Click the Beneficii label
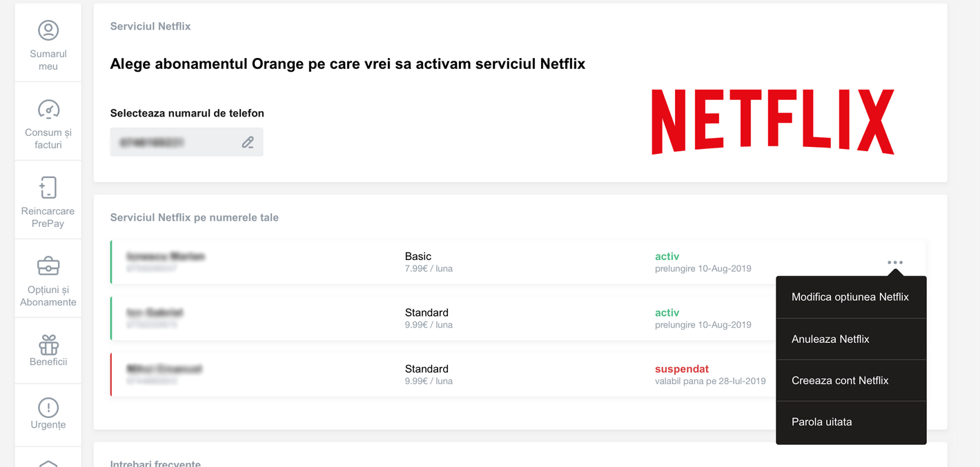The height and width of the screenshot is (467, 980). point(48,361)
